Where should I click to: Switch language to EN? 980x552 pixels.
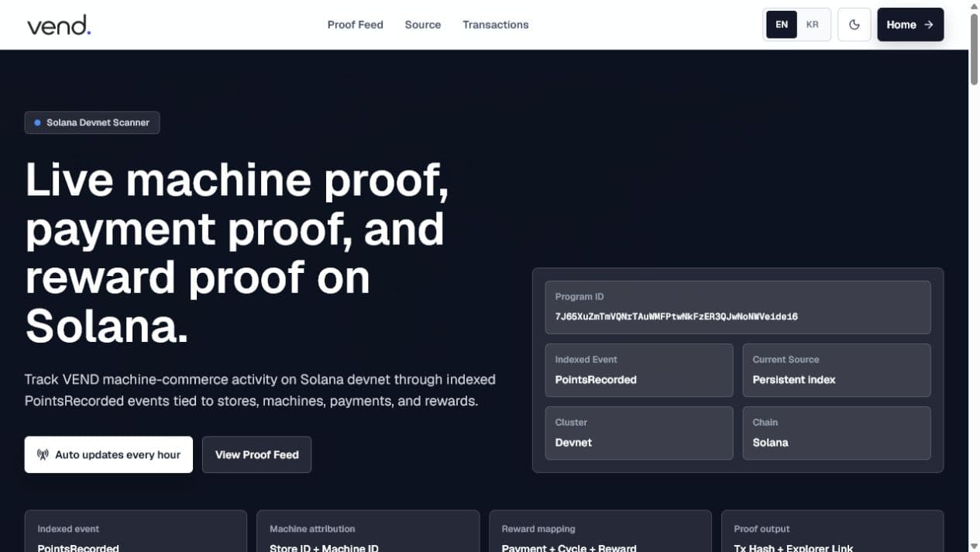pos(782,25)
